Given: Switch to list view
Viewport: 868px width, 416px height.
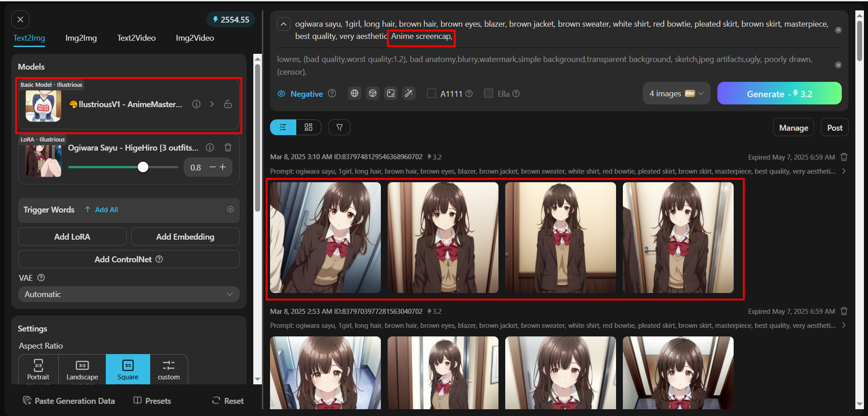Looking at the screenshot, I should coord(283,127).
